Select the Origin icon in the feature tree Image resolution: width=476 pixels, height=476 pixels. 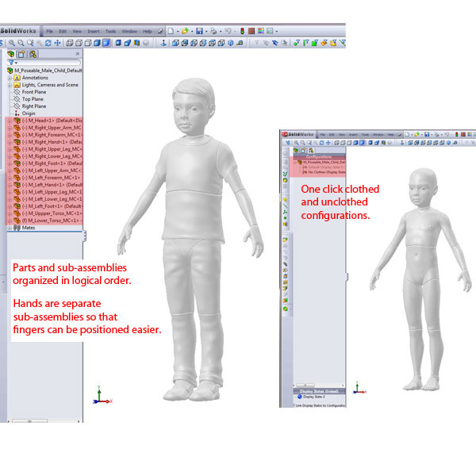(x=17, y=113)
